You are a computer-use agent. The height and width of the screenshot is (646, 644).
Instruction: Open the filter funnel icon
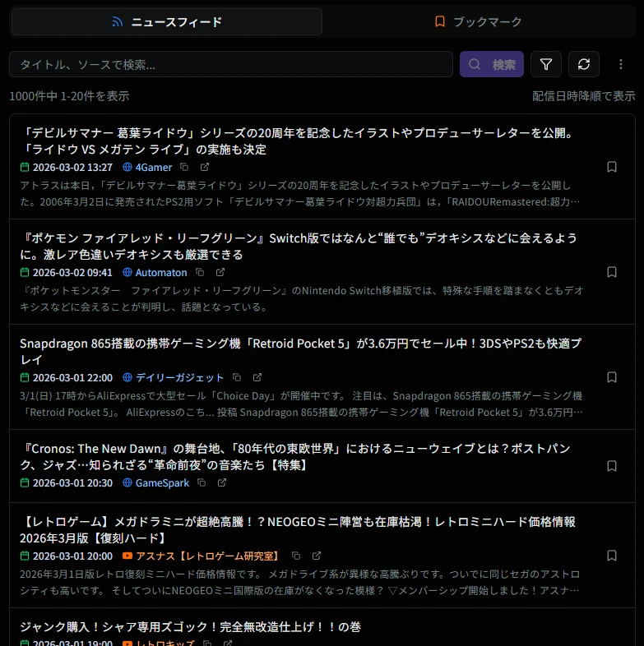[x=546, y=64]
